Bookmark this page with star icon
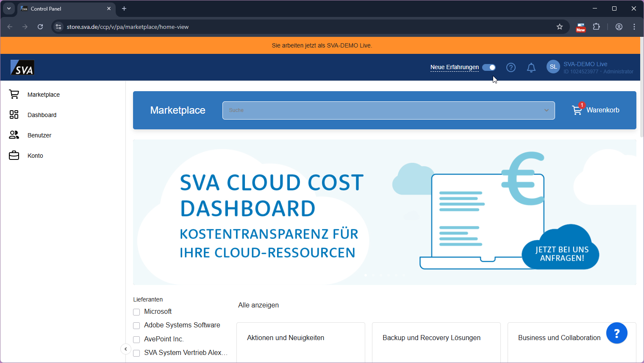644x363 pixels. pyautogui.click(x=560, y=27)
